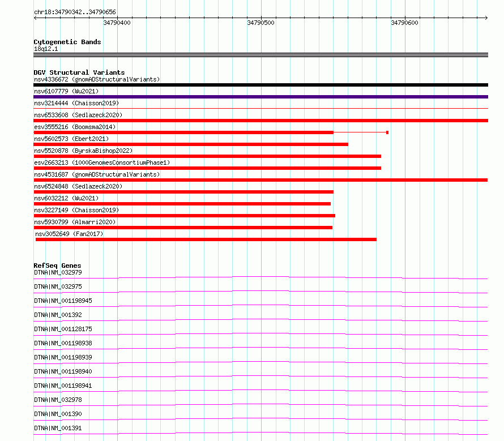Open variant esv3555216 (Boomsma2014) label
Viewport: 504px width, 441px height.
[75, 127]
